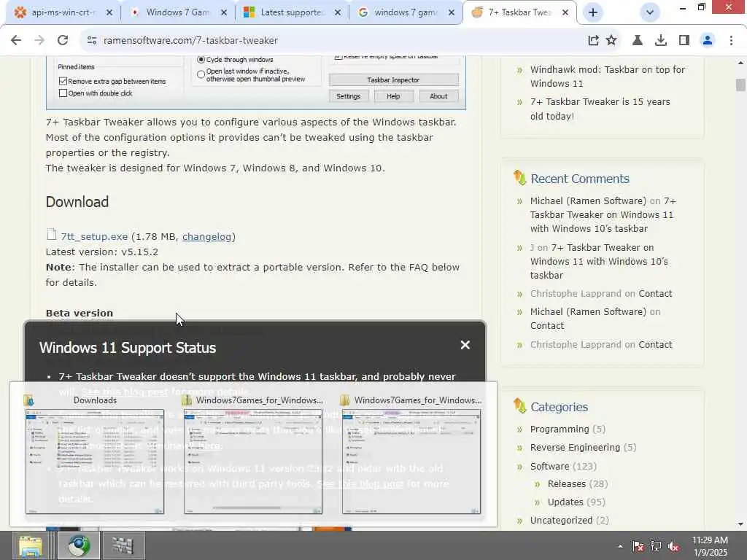Switch to the Windows 7 Games tab
Viewport: 747px width, 560px height.
coord(177,12)
